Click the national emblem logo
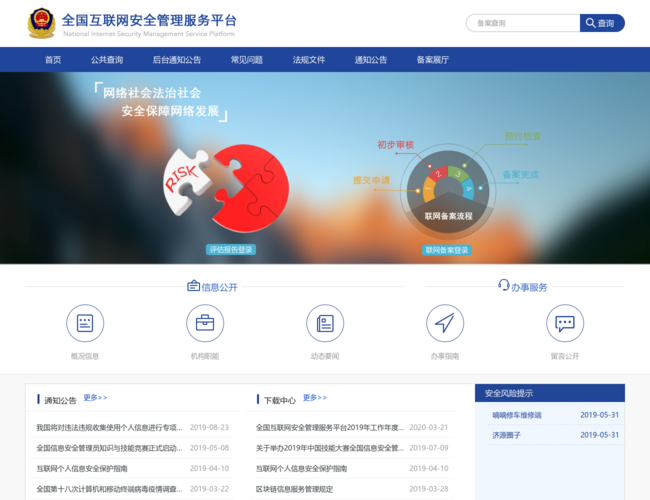The image size is (650, 500). click(x=41, y=23)
